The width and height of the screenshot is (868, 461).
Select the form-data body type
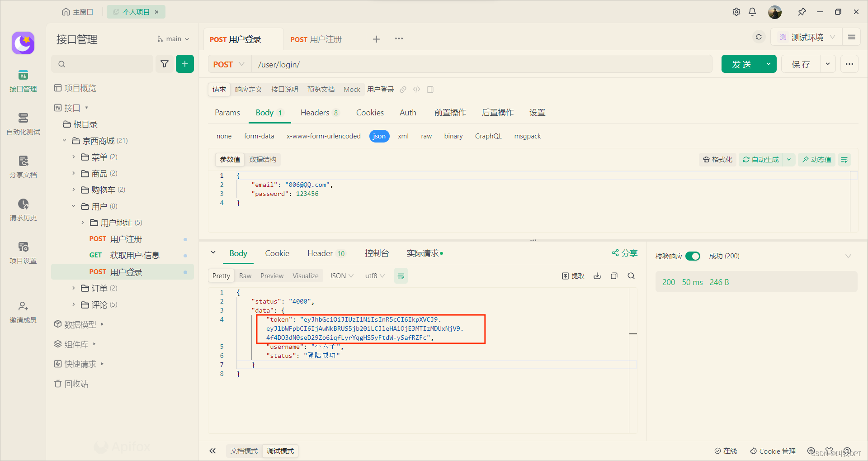pyautogui.click(x=259, y=136)
